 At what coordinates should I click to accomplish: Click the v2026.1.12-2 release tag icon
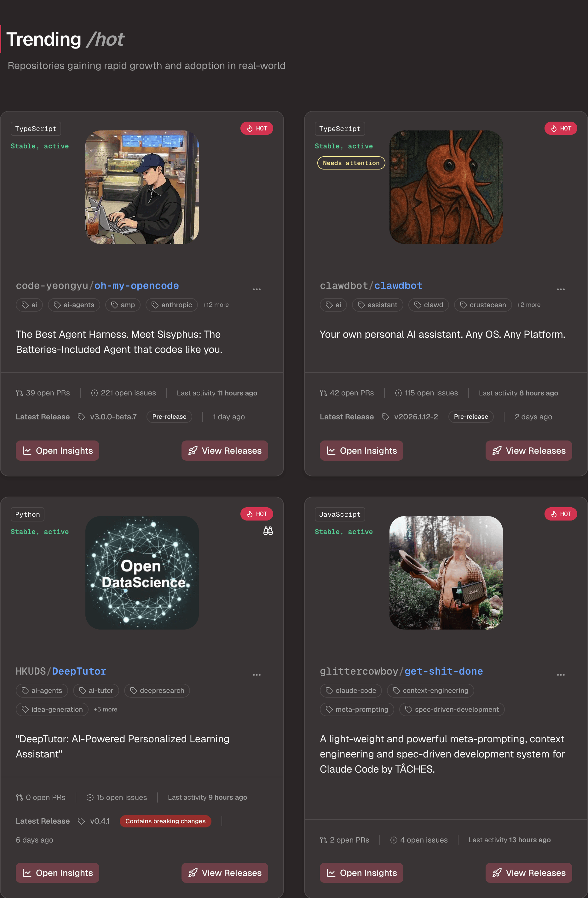(385, 417)
